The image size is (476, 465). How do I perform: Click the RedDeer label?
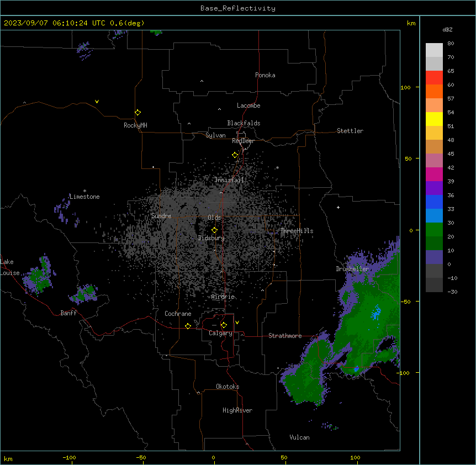[243, 141]
